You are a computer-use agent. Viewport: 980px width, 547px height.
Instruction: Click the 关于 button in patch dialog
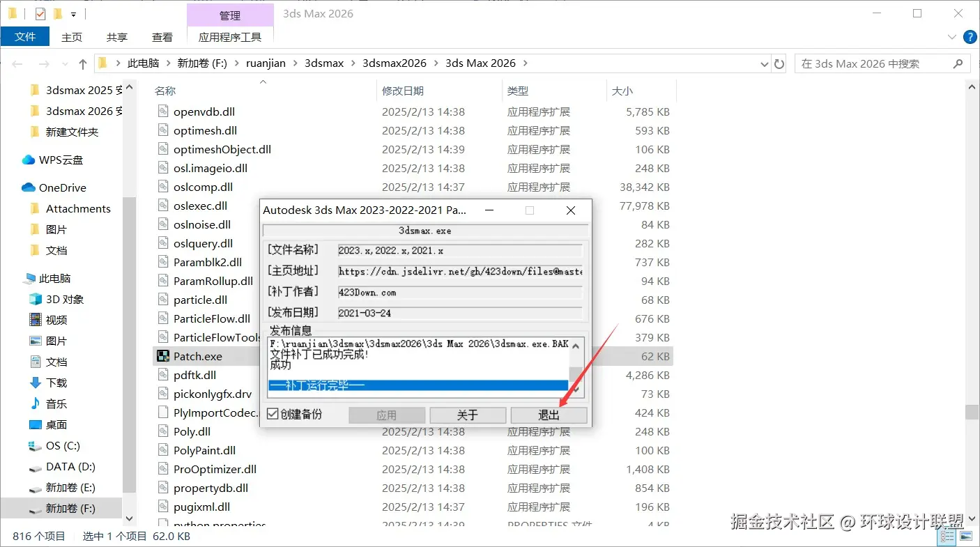468,415
